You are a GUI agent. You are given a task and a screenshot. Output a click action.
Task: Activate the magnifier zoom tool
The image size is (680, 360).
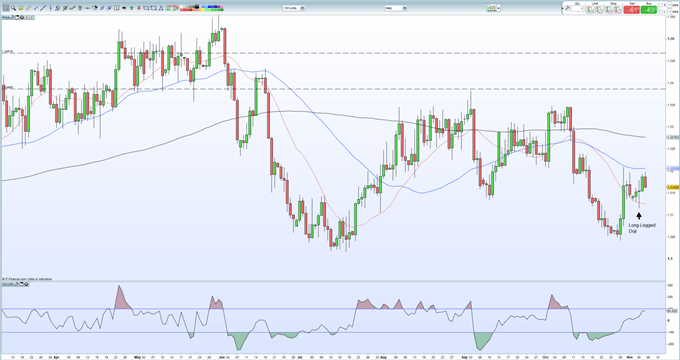tap(13, 7)
